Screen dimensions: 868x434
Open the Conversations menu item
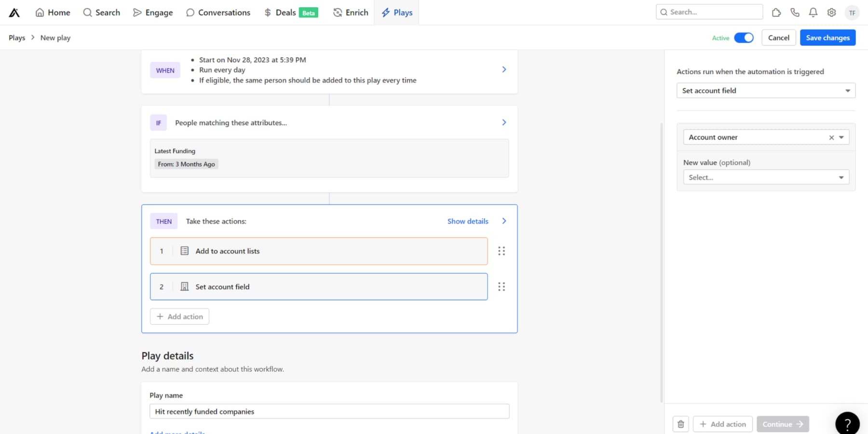click(x=218, y=12)
